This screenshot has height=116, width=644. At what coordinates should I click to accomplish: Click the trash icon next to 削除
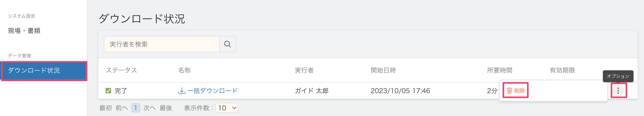tap(509, 91)
